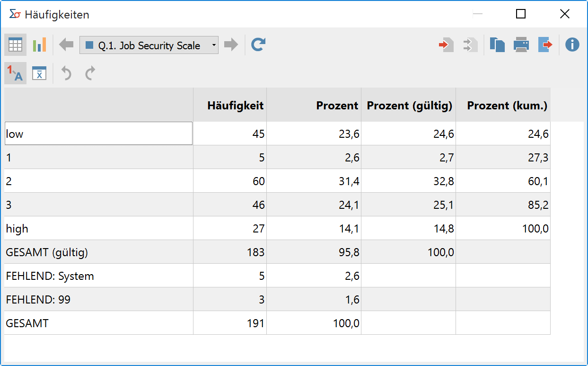Print the frequency table
Screen dimensions: 588x366
point(521,45)
